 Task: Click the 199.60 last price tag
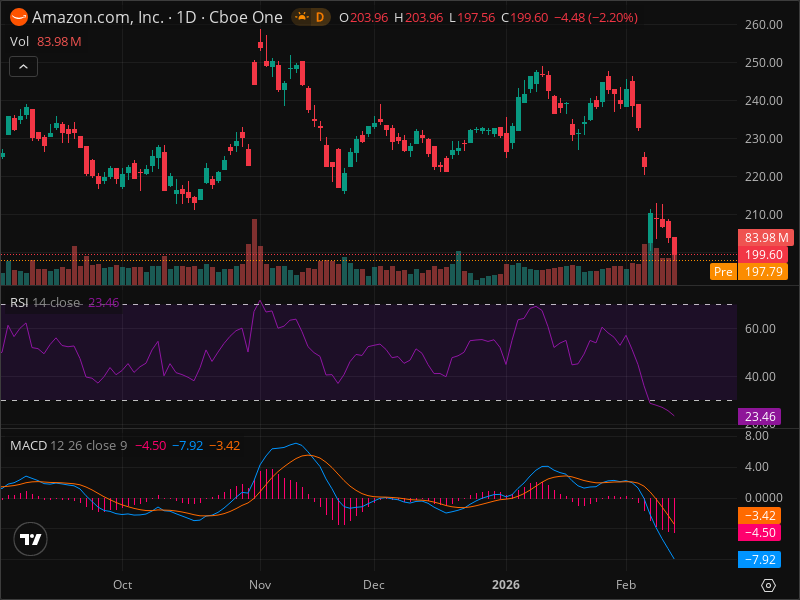click(763, 255)
